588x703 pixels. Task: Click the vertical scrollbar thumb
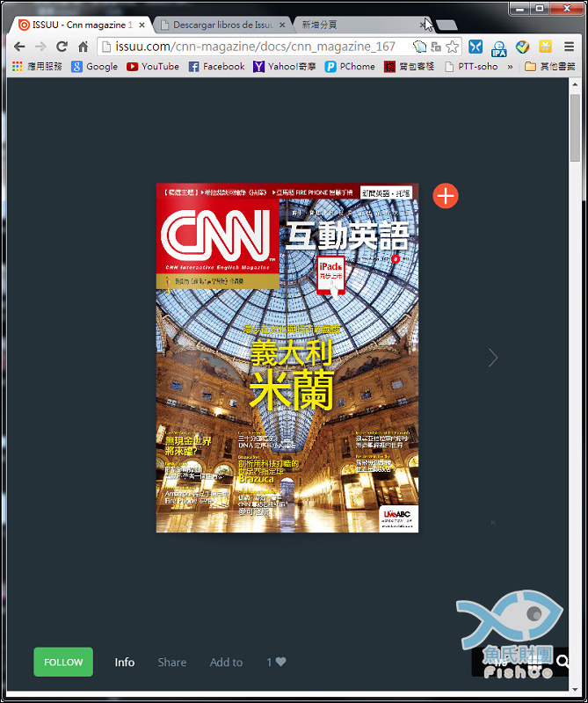575,128
